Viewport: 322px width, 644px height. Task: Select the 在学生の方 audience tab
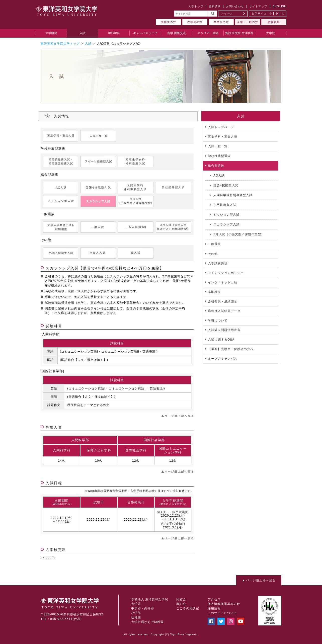(195, 22)
